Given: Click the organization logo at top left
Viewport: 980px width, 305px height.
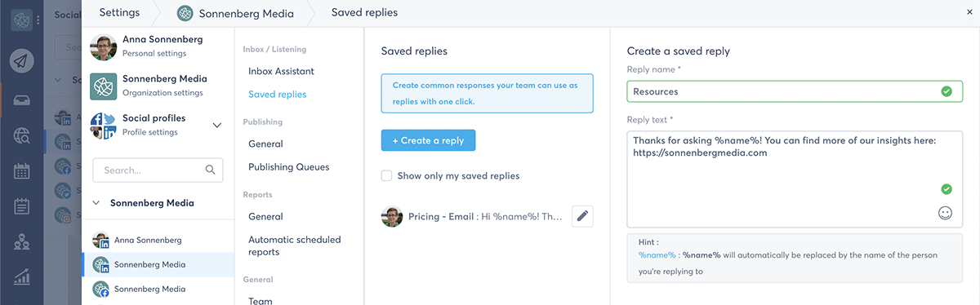Looking at the screenshot, I should (x=21, y=20).
